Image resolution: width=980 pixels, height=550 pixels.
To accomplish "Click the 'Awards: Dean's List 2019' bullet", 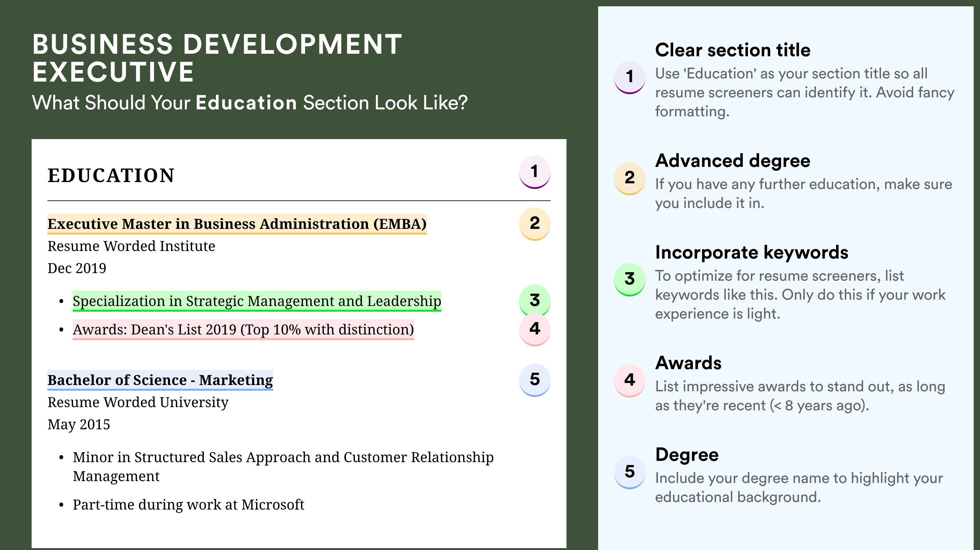I will tap(243, 329).
